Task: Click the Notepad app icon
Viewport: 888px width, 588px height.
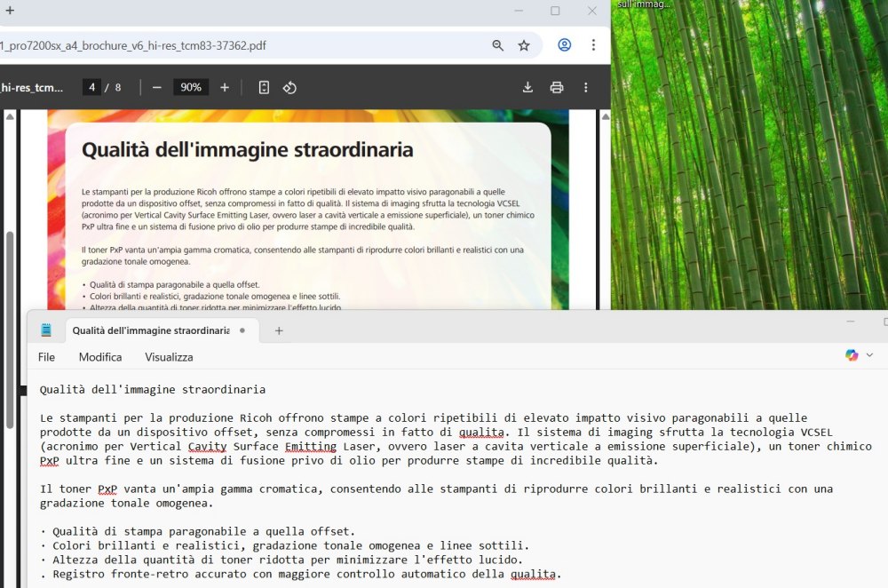Action: tap(46, 330)
